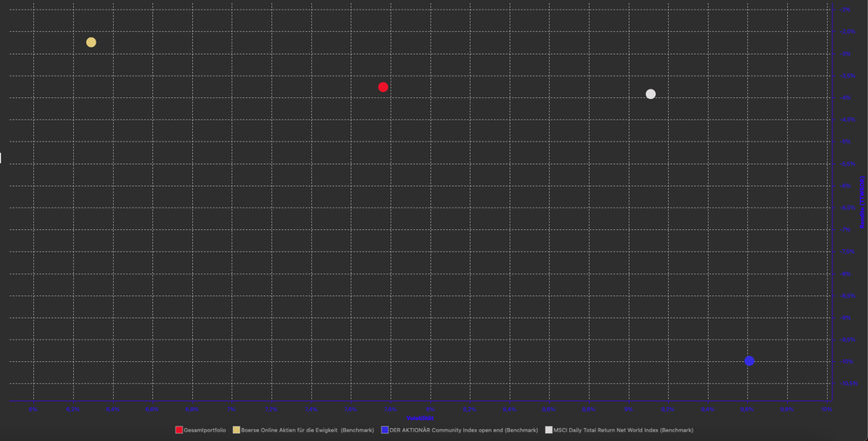Click the topmost y-axis tick label
Screen dimensions: 868x441
point(846,10)
